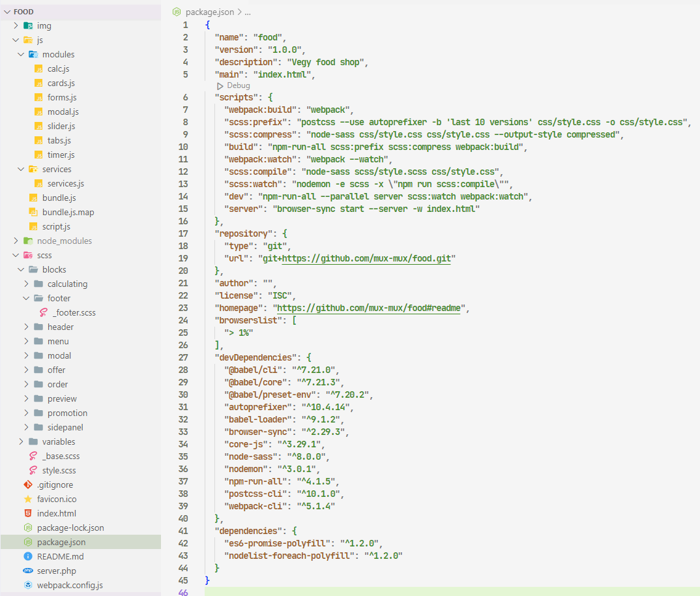
Task: Click the webpack.config.js webpack icon
Action: pyautogui.click(x=28, y=585)
